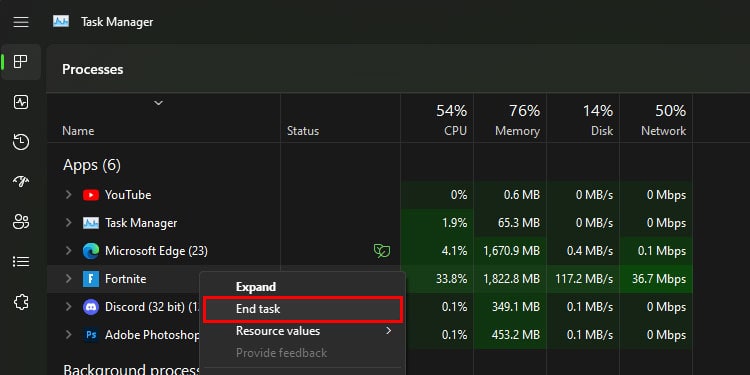Click the Background processes group heading
Viewport: 750px width, 375px height.
pos(132,369)
